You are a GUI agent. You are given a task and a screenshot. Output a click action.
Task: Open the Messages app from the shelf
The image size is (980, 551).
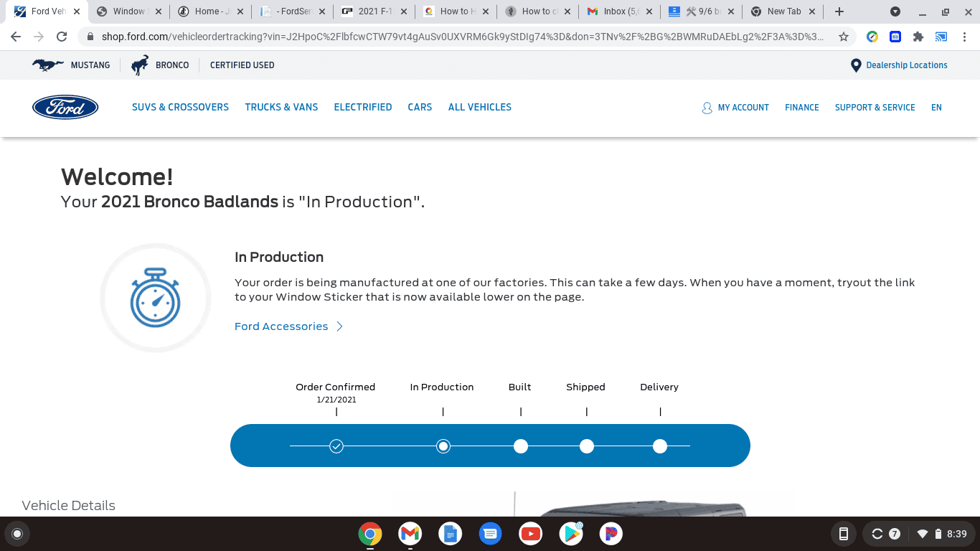[x=491, y=534]
